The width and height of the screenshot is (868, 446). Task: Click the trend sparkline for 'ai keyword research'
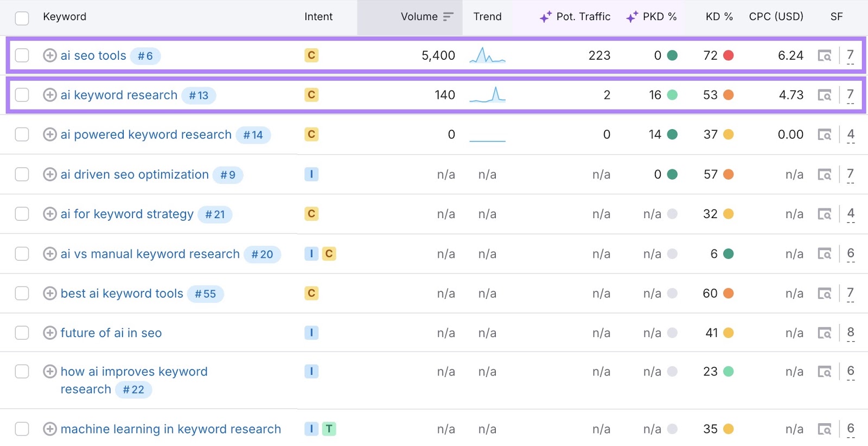(487, 95)
